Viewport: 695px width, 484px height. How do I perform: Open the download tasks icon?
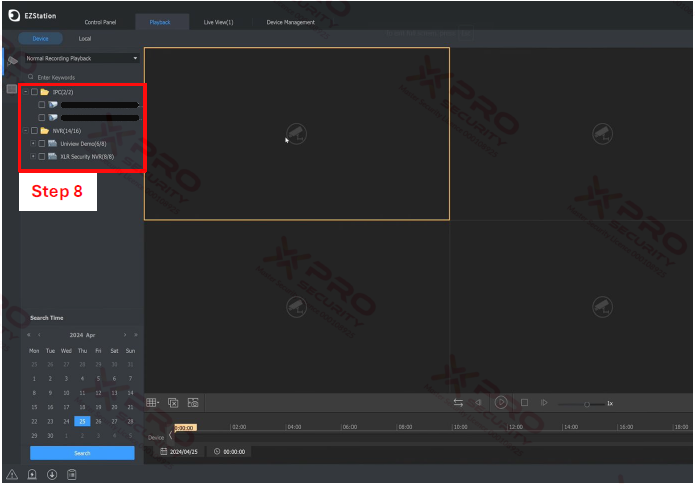(52, 474)
